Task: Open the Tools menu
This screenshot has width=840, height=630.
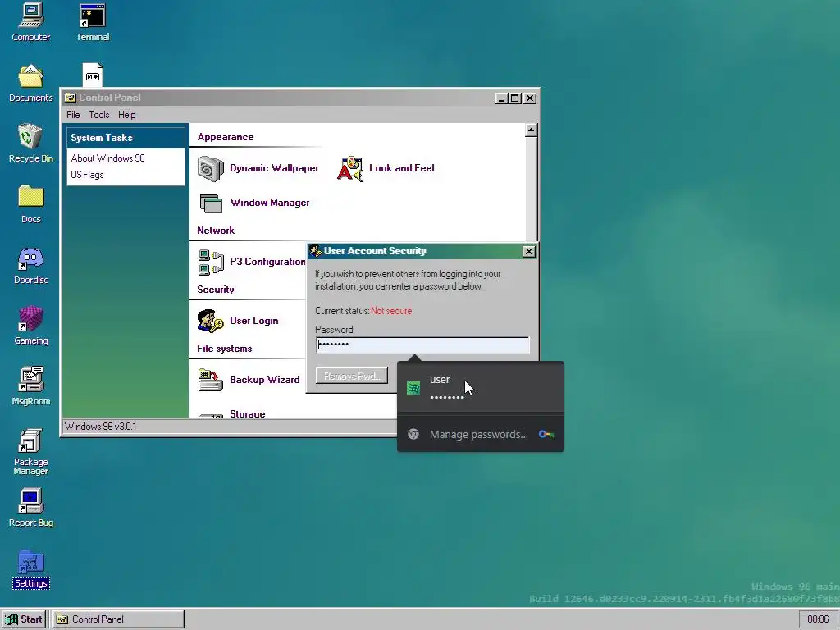Action: pos(99,115)
